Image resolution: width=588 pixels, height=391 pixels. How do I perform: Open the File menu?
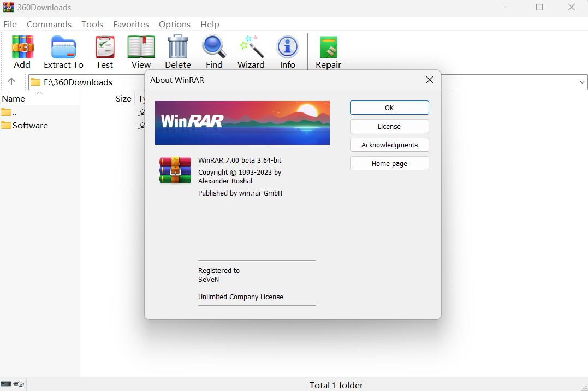10,25
